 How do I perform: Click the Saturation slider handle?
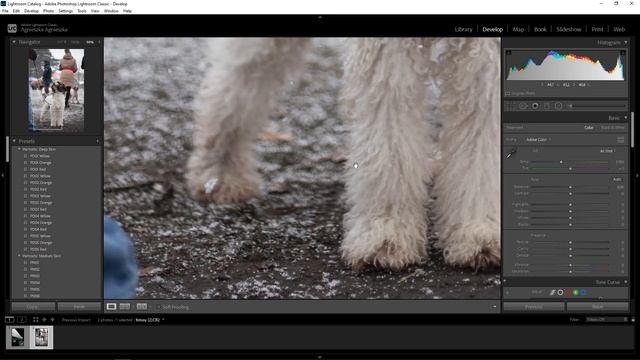tap(570, 271)
